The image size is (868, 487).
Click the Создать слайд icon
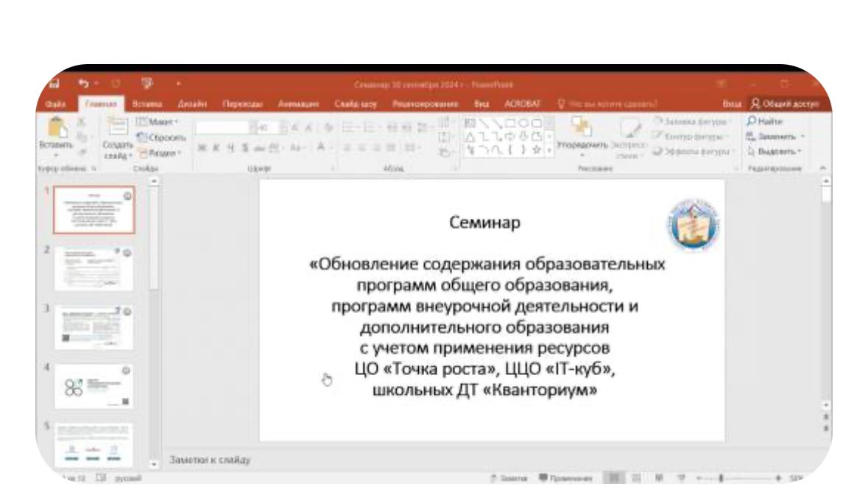click(x=117, y=126)
